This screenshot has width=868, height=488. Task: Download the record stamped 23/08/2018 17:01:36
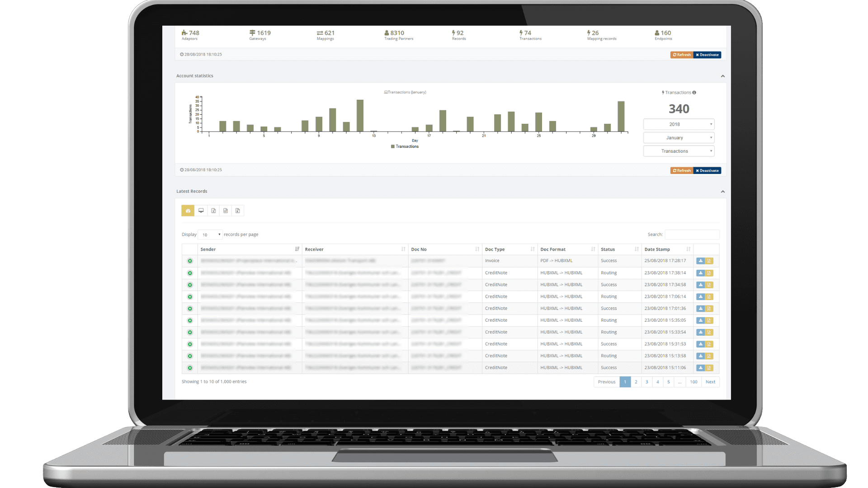(700, 309)
